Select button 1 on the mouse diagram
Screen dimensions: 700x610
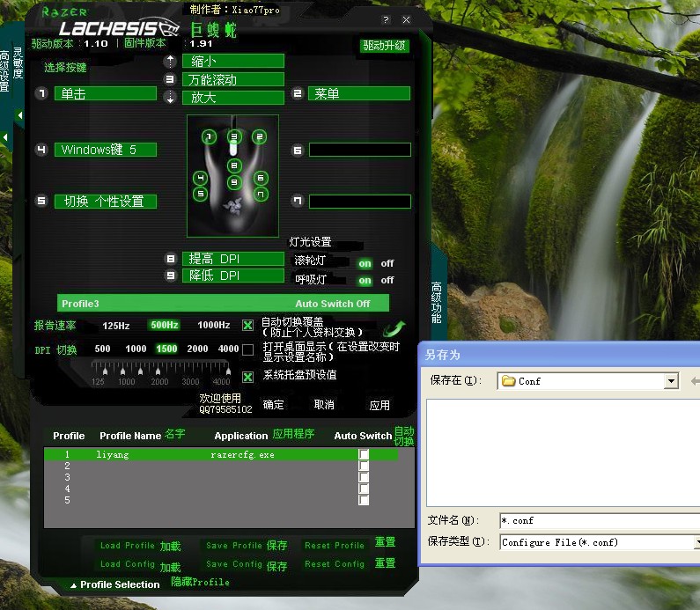209,136
